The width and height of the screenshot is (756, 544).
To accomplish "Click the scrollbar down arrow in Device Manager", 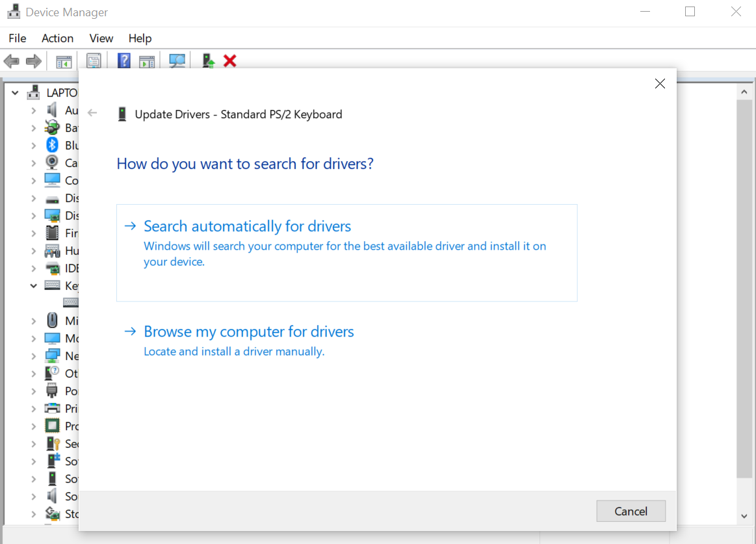I will click(x=744, y=516).
